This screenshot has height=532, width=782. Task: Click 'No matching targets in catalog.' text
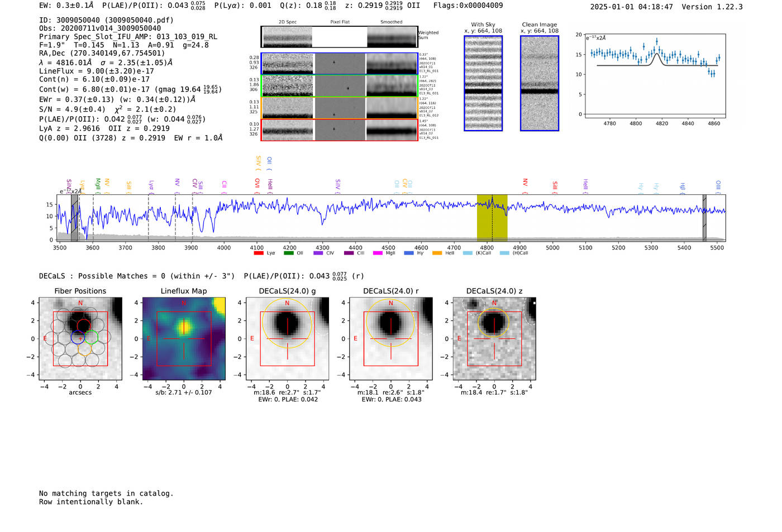pyautogui.click(x=106, y=493)
